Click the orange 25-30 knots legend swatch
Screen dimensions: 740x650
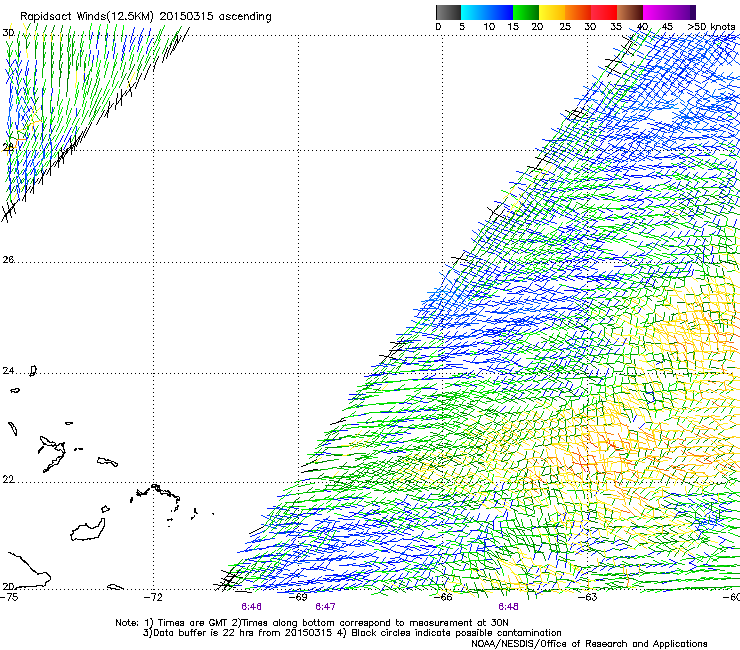click(578, 12)
